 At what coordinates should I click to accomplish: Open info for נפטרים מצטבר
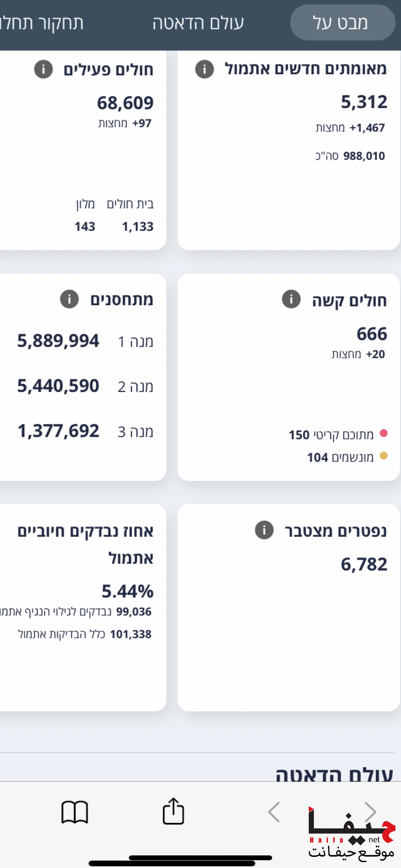pyautogui.click(x=264, y=530)
